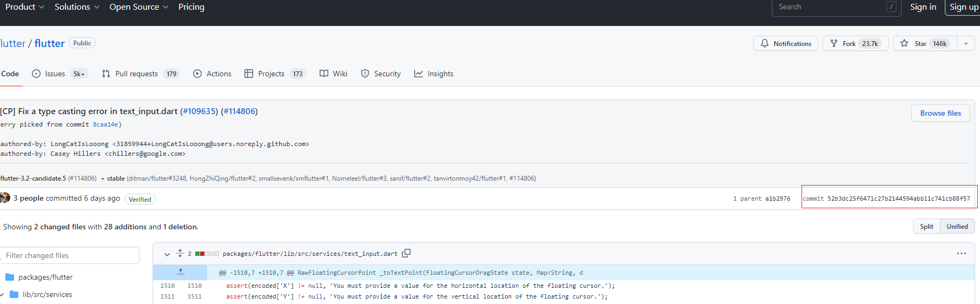Click the full commit hash text
Image resolution: width=980 pixels, height=304 pixels.
tap(898, 199)
